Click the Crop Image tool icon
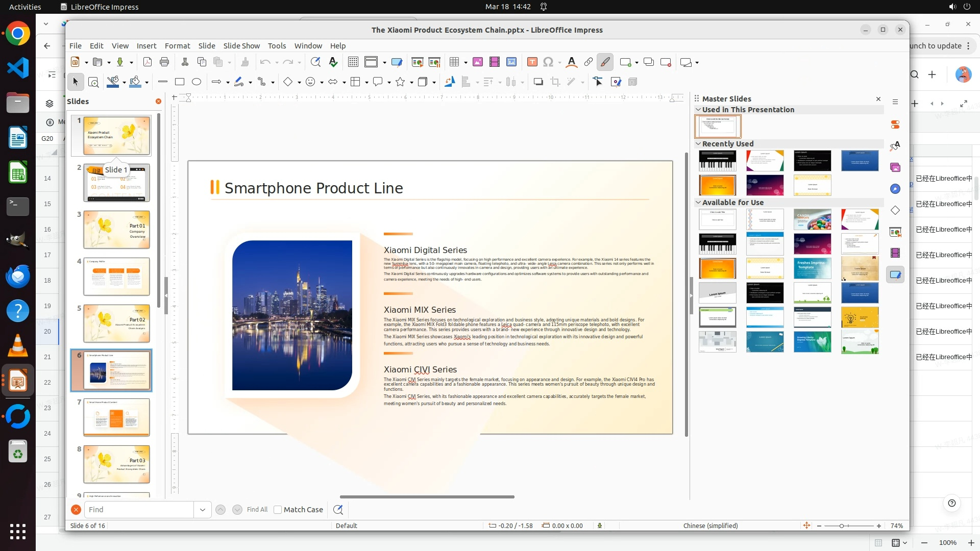This screenshot has height=551, width=980. pos(555,82)
